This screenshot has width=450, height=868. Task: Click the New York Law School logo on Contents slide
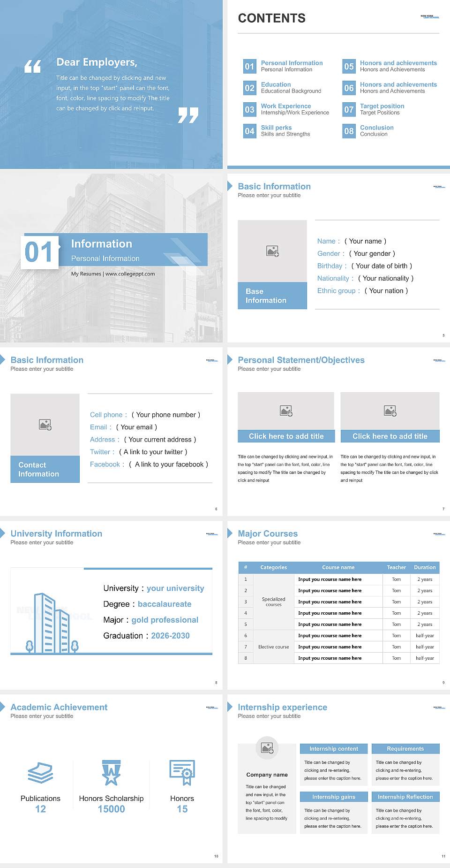click(x=430, y=16)
